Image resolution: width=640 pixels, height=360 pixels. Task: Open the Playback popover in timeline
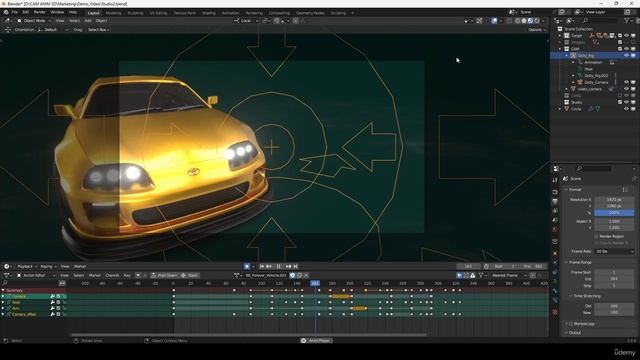(27, 267)
